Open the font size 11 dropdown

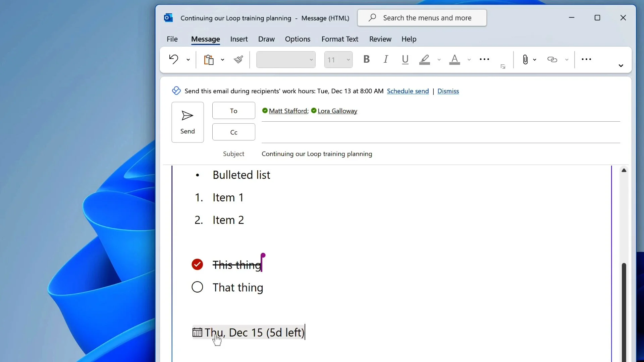tap(348, 60)
